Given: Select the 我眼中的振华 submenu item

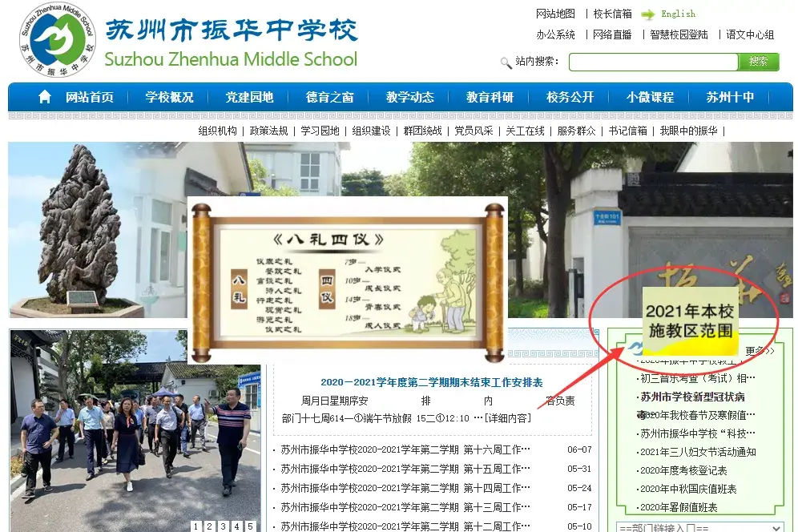Looking at the screenshot, I should click(x=688, y=131).
